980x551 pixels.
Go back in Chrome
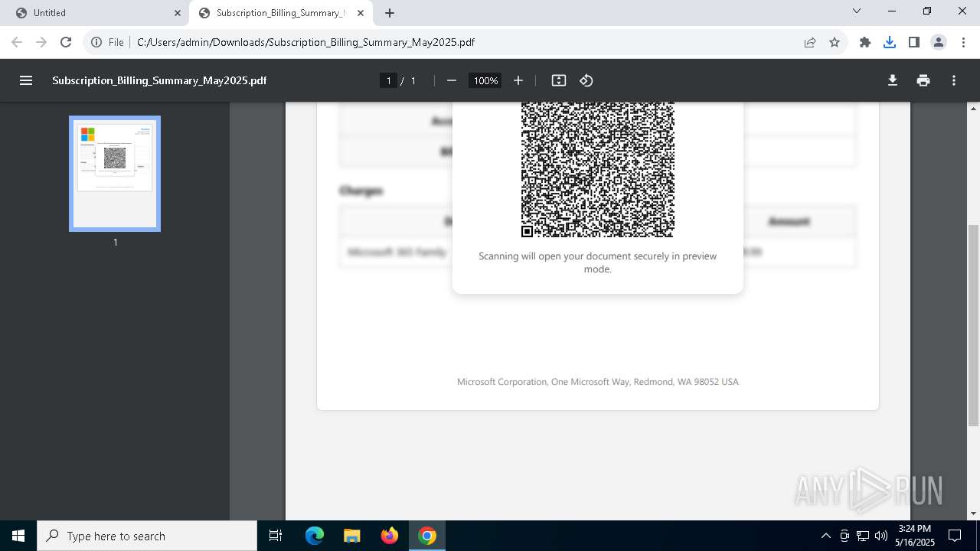coord(17,42)
